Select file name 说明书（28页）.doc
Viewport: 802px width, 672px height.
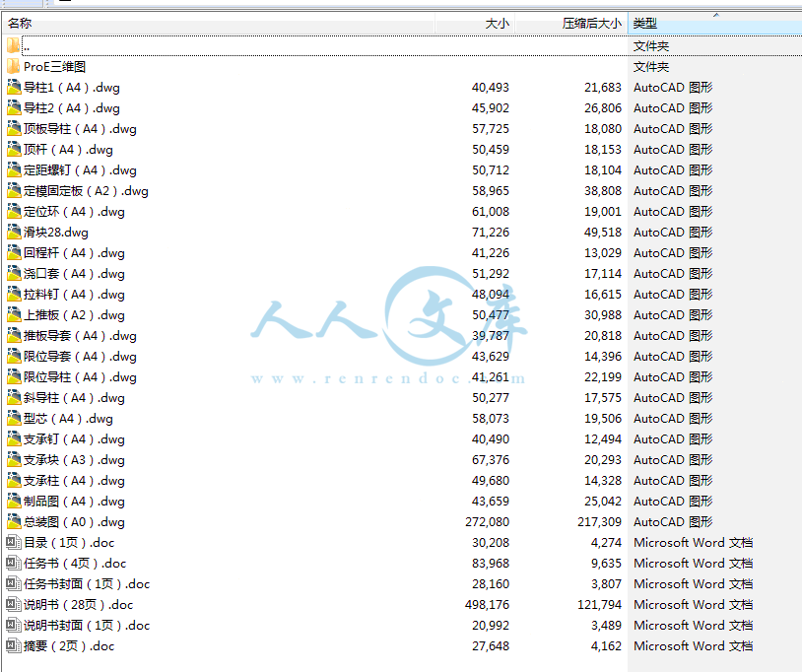click(78, 604)
